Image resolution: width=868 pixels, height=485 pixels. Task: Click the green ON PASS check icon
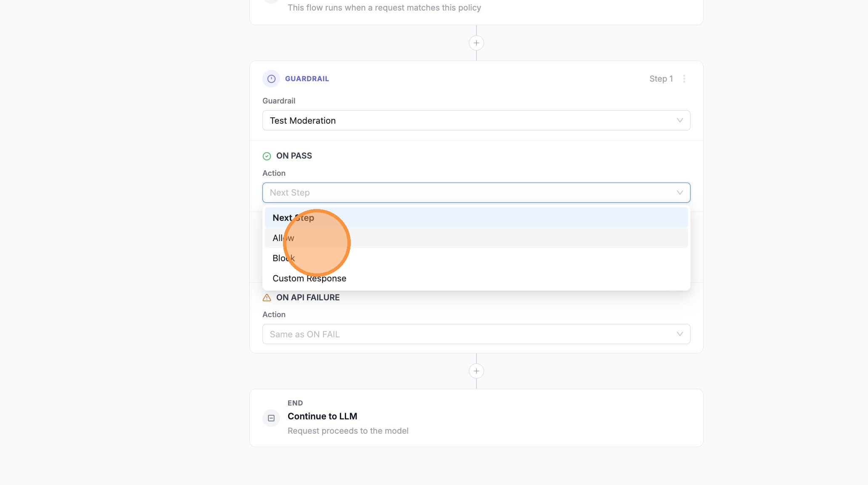267,156
